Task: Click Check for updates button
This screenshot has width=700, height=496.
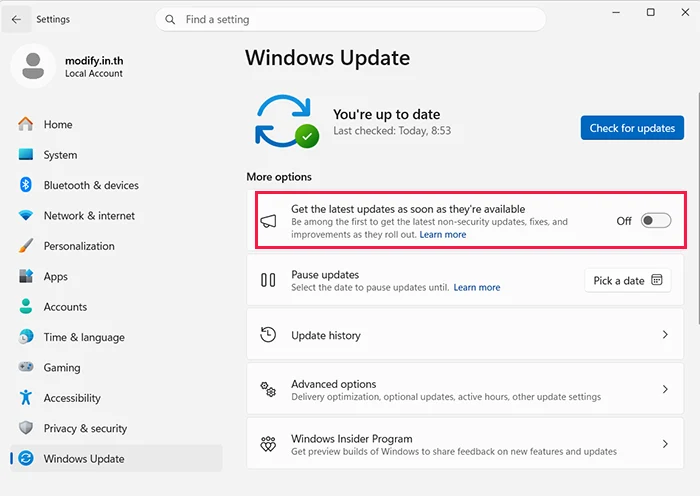Action: (632, 128)
